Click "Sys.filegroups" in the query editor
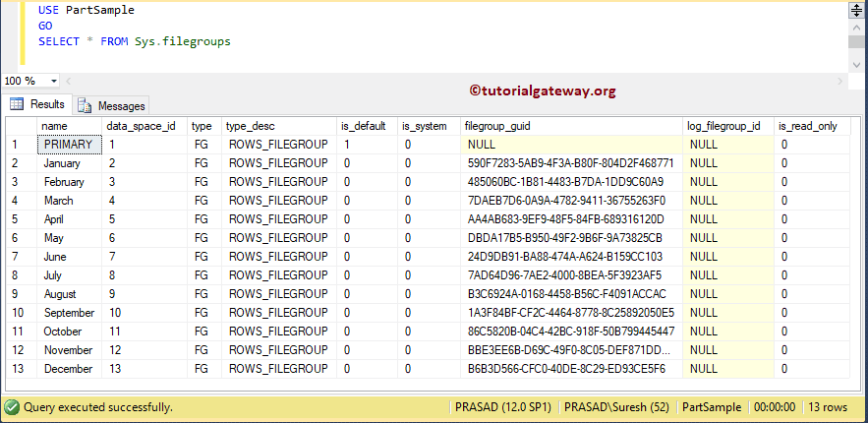Screen dimensions: 868x423 click(x=182, y=41)
